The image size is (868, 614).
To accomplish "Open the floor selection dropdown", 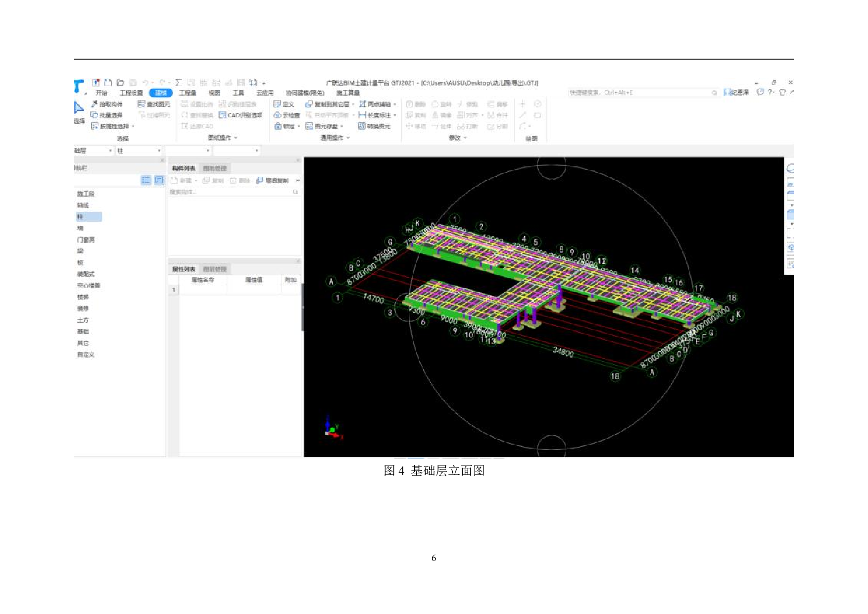I will (94, 151).
